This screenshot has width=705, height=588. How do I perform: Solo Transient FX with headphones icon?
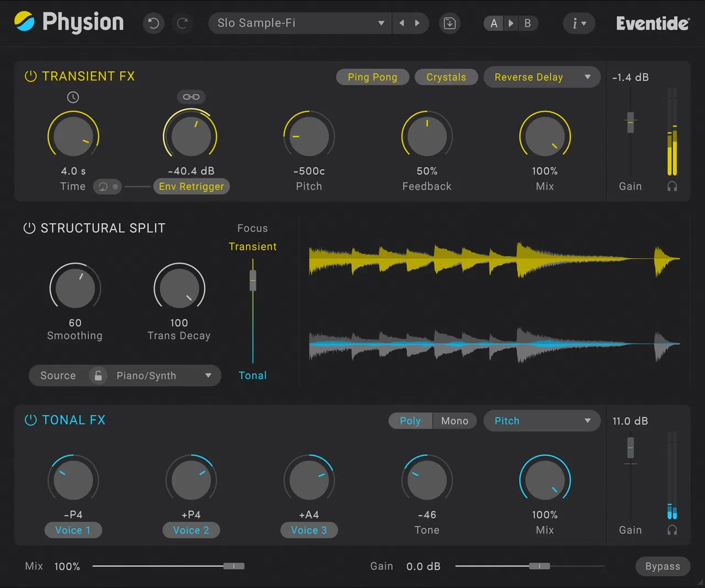coord(672,186)
